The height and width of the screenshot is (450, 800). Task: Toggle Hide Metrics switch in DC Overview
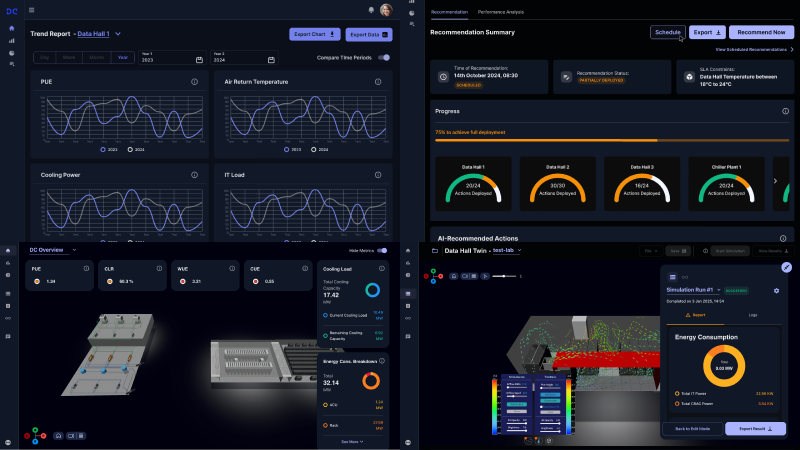[382, 251]
